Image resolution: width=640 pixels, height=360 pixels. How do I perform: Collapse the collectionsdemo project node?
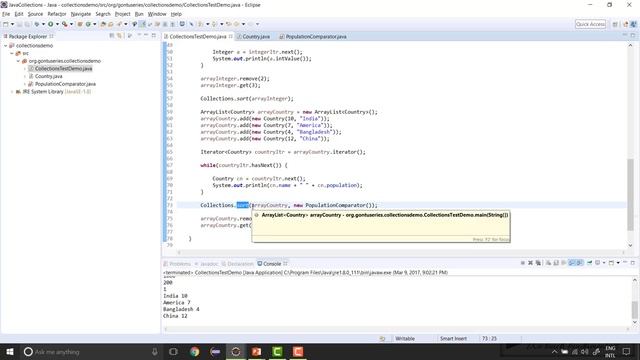pos(6,46)
